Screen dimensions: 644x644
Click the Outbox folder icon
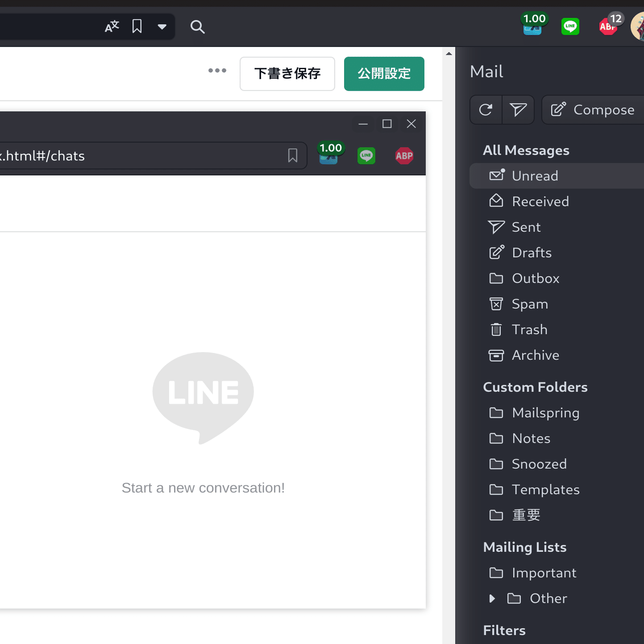coord(496,278)
